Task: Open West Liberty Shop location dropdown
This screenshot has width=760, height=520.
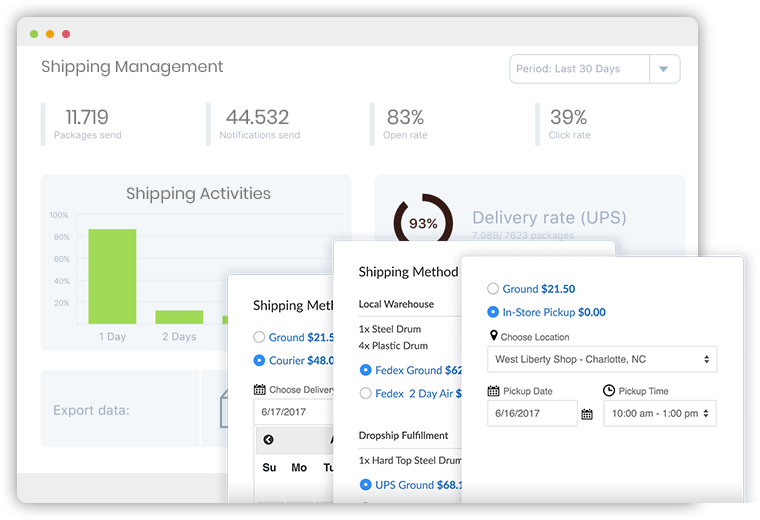Action: [x=602, y=359]
